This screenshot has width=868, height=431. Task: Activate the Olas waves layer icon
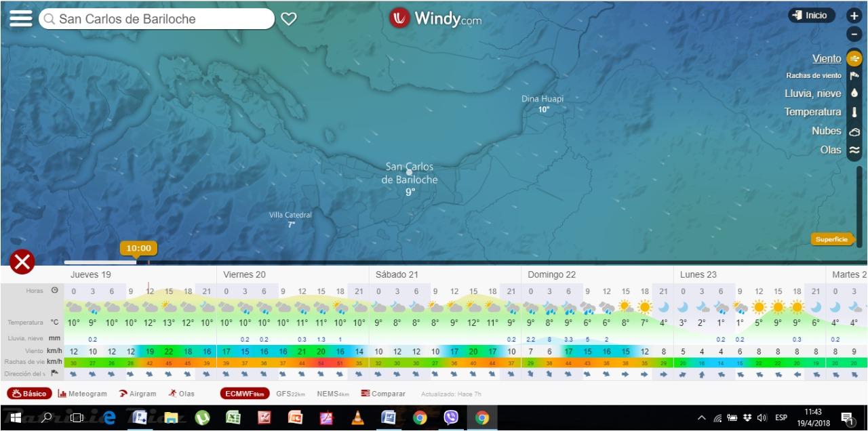853,150
